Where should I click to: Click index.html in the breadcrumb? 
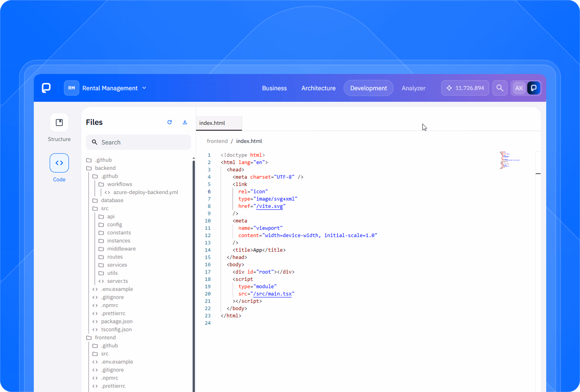[249, 141]
